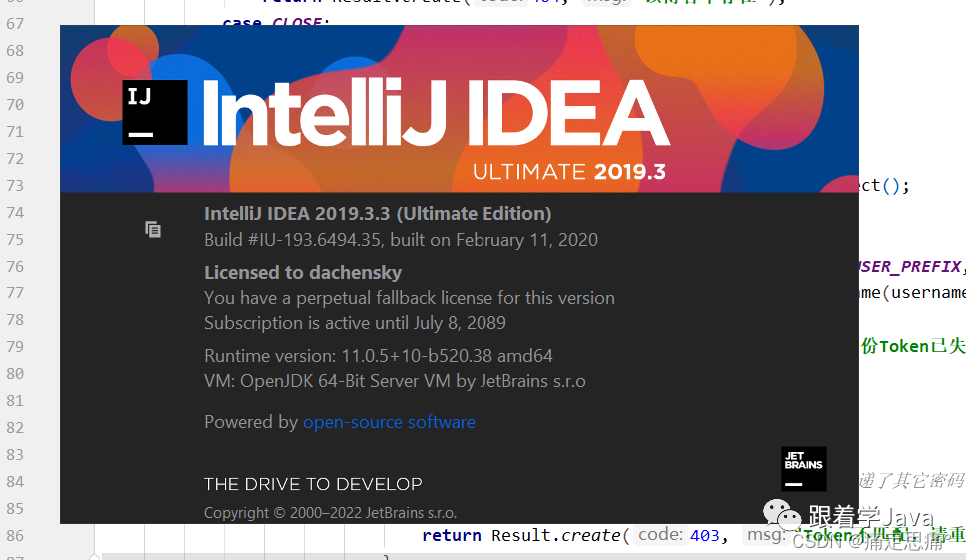Click the Build #IU-193.6494.35 line

401,240
